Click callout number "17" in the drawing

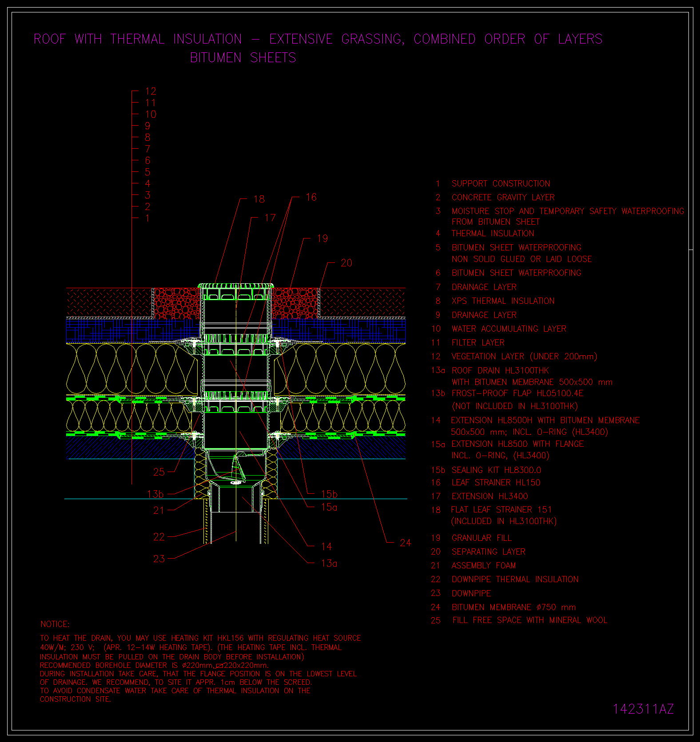[x=270, y=218]
